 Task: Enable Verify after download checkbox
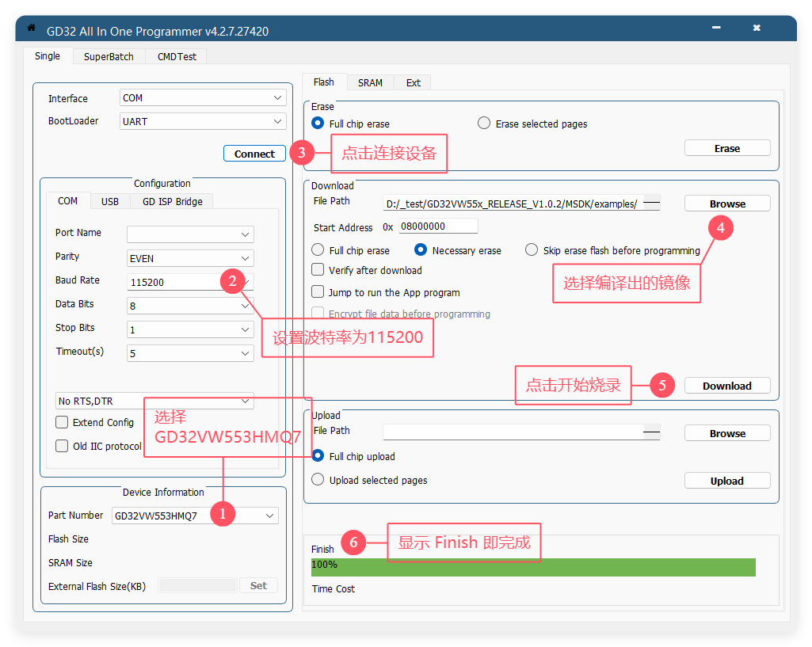click(318, 270)
